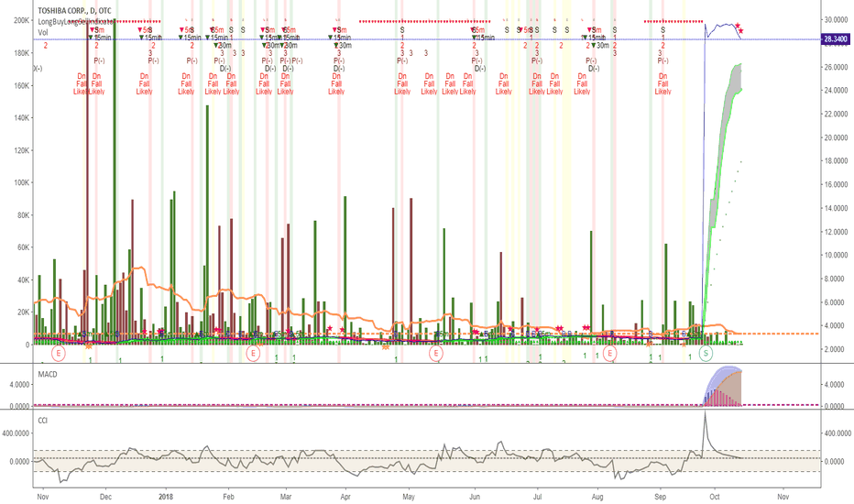Click the Sep date label on time axis
Image resolution: width=854 pixels, height=504 pixels.
click(660, 497)
